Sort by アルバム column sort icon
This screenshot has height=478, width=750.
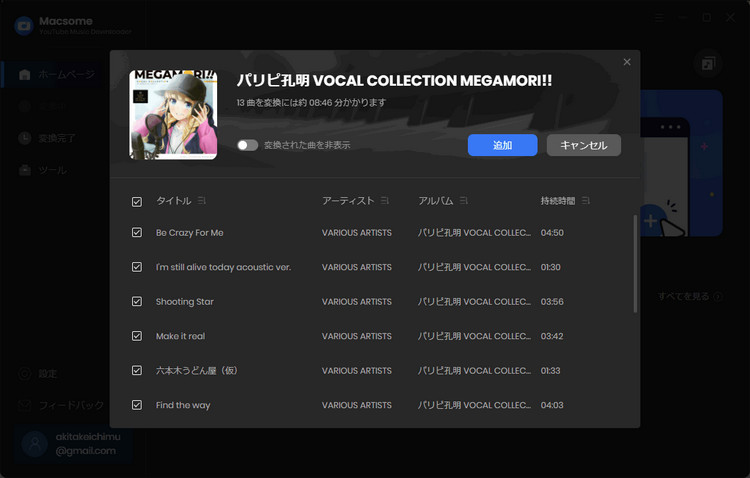pyautogui.click(x=463, y=200)
